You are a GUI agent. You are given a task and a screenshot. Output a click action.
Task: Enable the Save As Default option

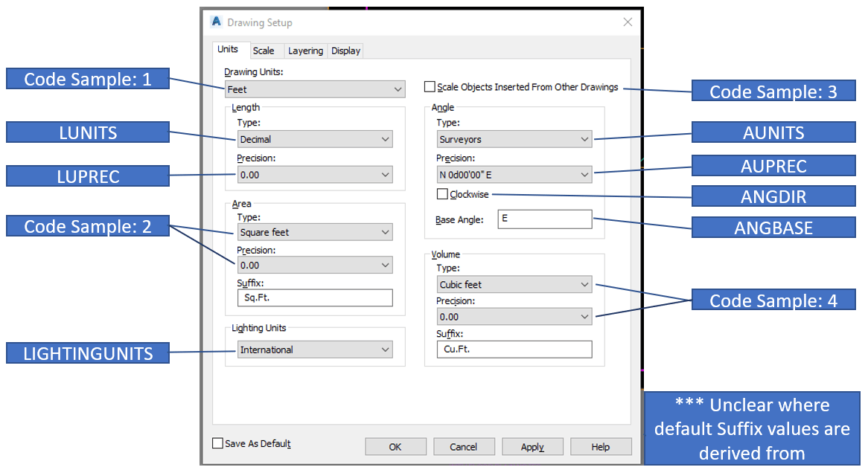click(217, 442)
